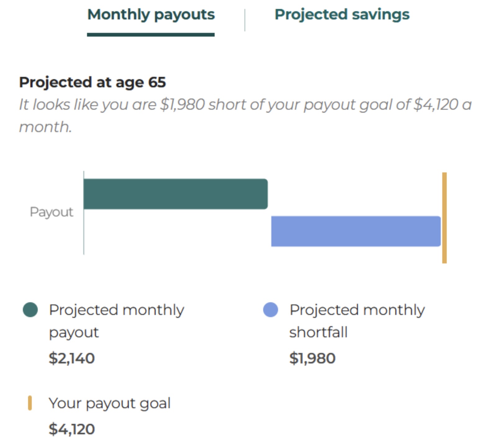The height and width of the screenshot is (448, 504).
Task: Click the $2,140 payout amount
Action: [x=72, y=358]
